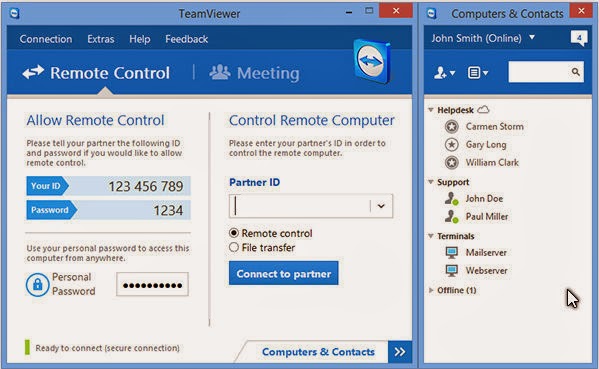
Task: Select the File transfer radio option
Action: pyautogui.click(x=234, y=248)
